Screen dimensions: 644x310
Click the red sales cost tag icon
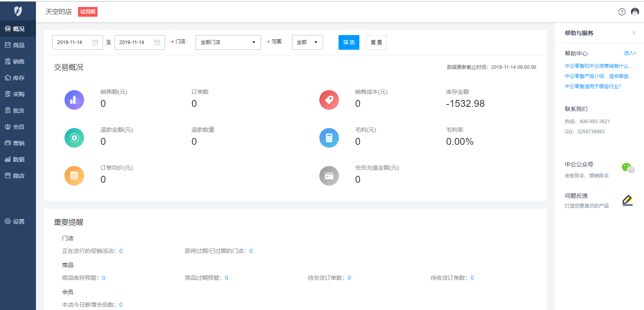(329, 100)
